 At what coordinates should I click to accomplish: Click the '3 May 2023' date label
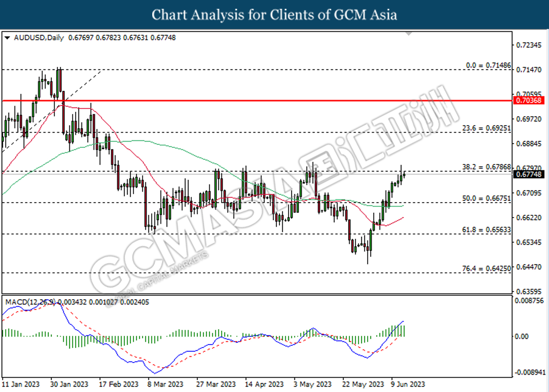click(x=312, y=384)
